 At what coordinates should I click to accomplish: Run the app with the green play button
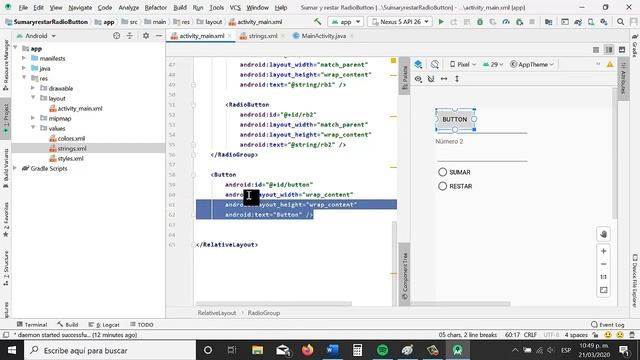[441, 22]
